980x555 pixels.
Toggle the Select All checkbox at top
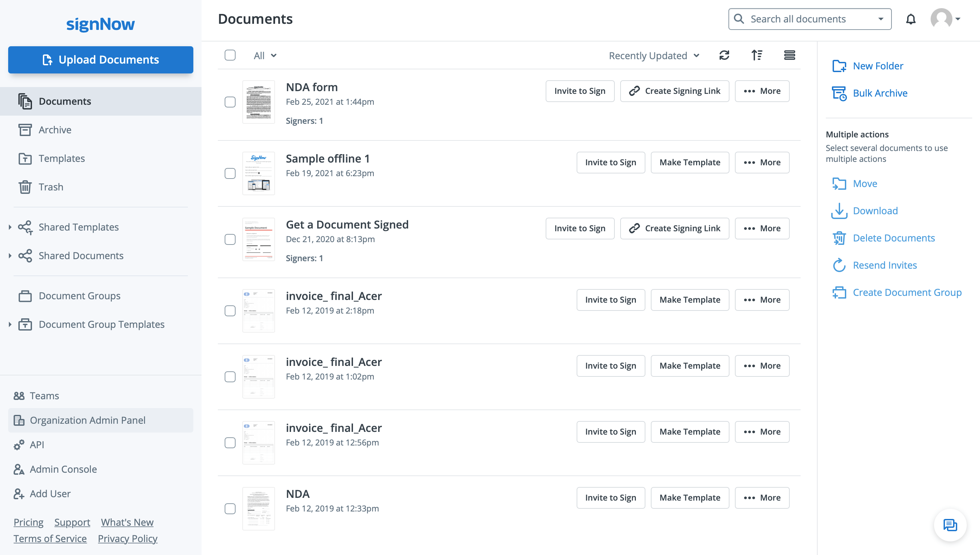click(230, 55)
